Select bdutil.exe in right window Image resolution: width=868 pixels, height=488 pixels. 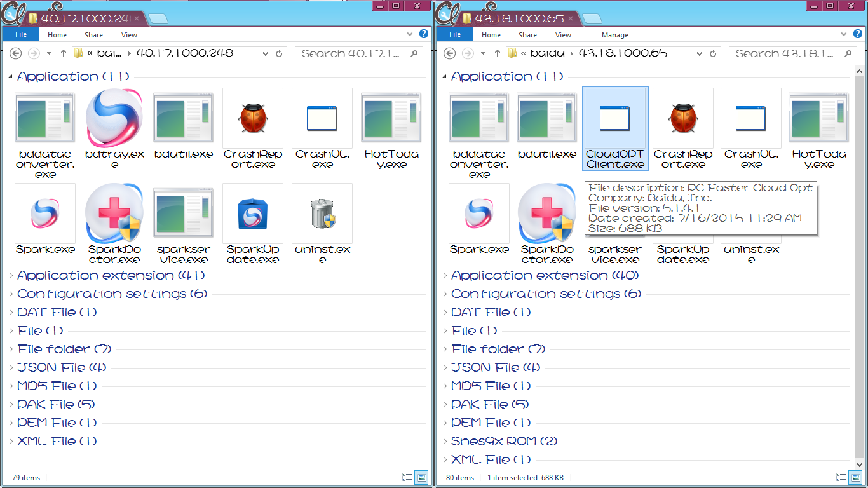547,125
